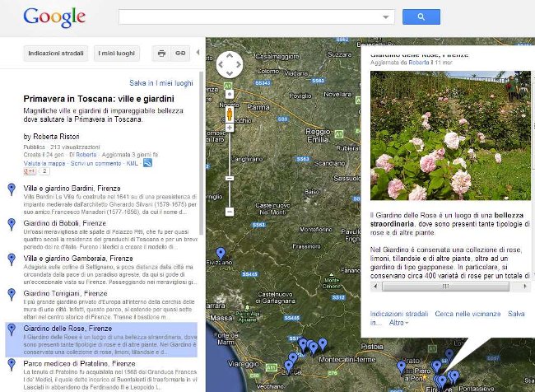Click the blue magnifier search button

(x=421, y=16)
